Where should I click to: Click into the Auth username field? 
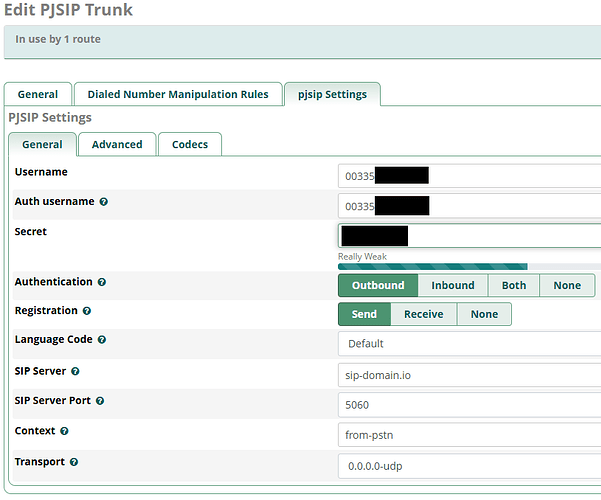click(470, 206)
